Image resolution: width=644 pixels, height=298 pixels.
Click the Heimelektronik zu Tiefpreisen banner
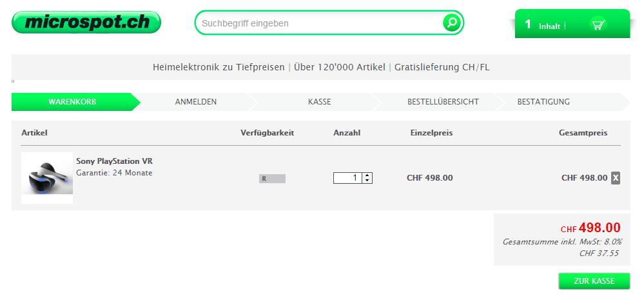pyautogui.click(x=321, y=67)
